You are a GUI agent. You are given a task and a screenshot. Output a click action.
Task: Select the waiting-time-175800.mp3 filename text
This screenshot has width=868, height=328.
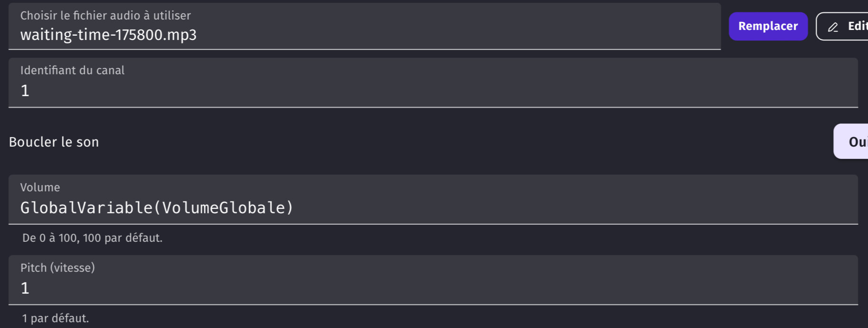point(109,35)
